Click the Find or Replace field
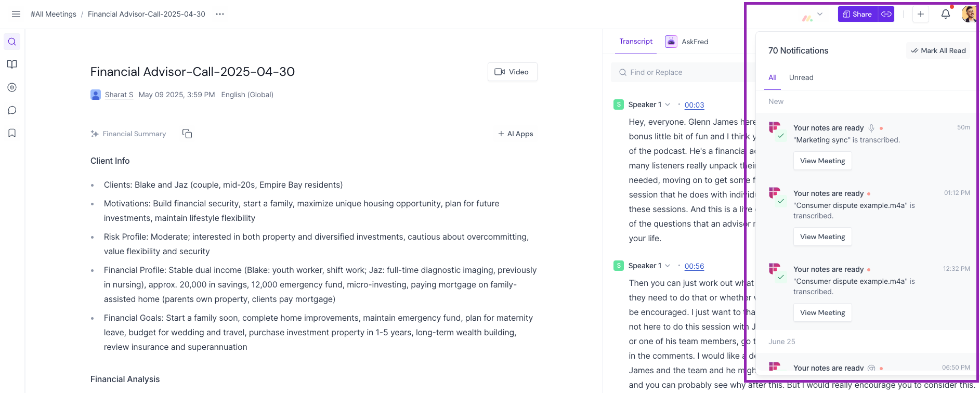Viewport: 980px width, 393px height. tap(676, 72)
